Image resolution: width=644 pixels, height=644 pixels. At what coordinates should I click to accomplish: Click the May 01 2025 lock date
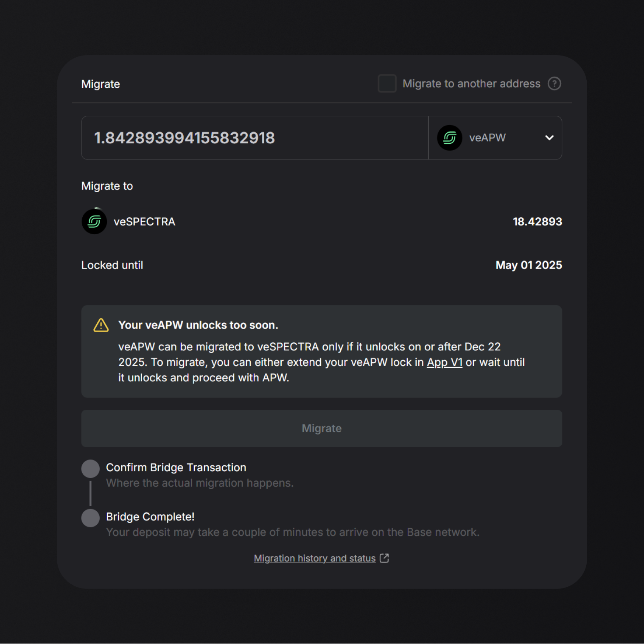[x=529, y=265]
